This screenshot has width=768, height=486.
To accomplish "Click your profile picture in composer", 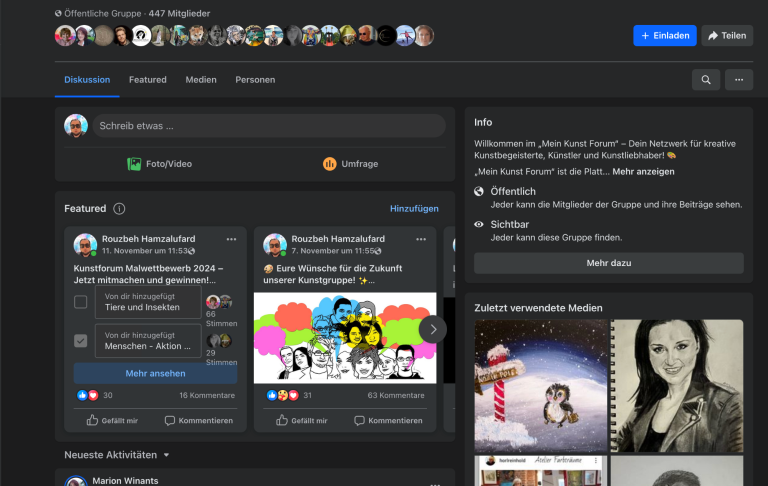I will pyautogui.click(x=76, y=126).
